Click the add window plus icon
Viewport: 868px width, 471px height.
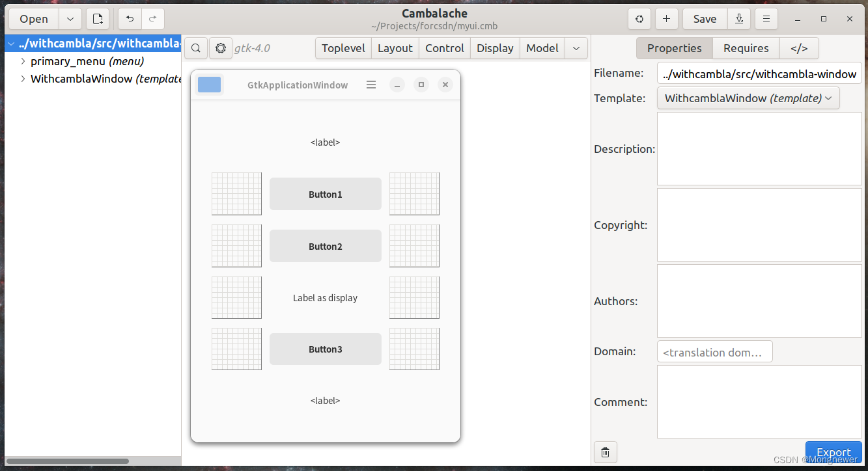pos(666,19)
